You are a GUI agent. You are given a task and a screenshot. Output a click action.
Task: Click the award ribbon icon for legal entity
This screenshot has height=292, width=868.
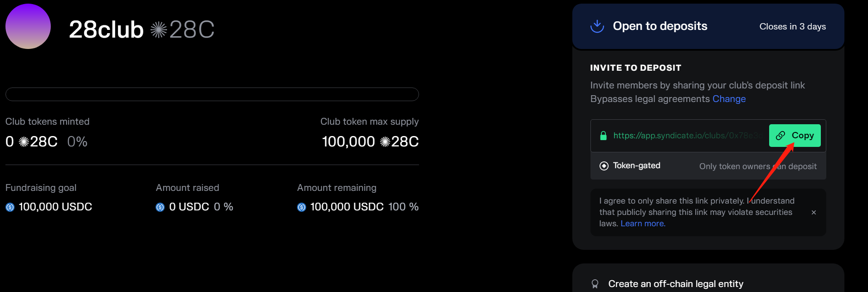pyautogui.click(x=595, y=284)
